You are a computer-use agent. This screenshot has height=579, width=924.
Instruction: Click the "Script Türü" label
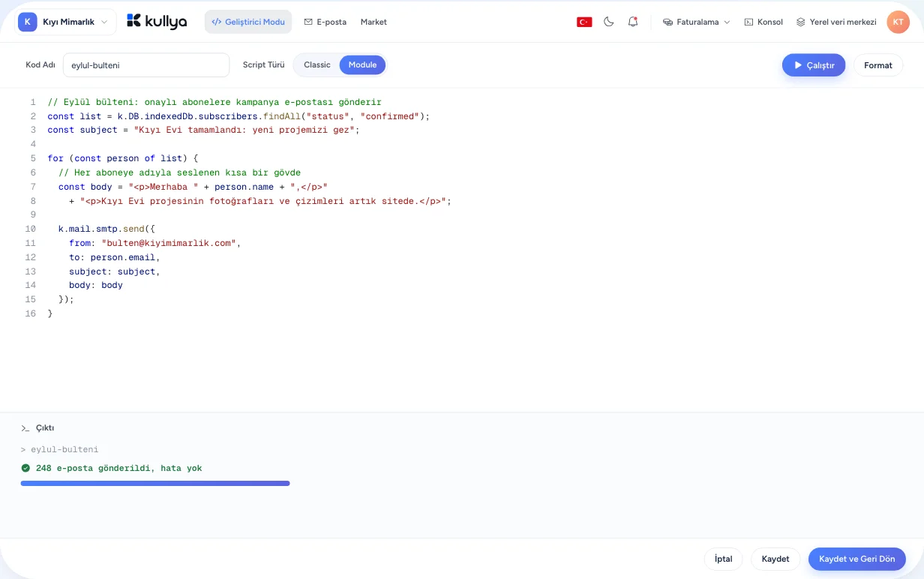point(264,65)
